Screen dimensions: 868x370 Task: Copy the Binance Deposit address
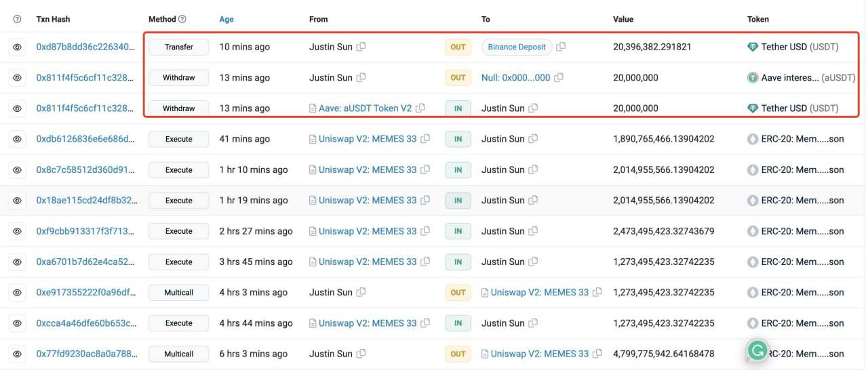coord(561,47)
